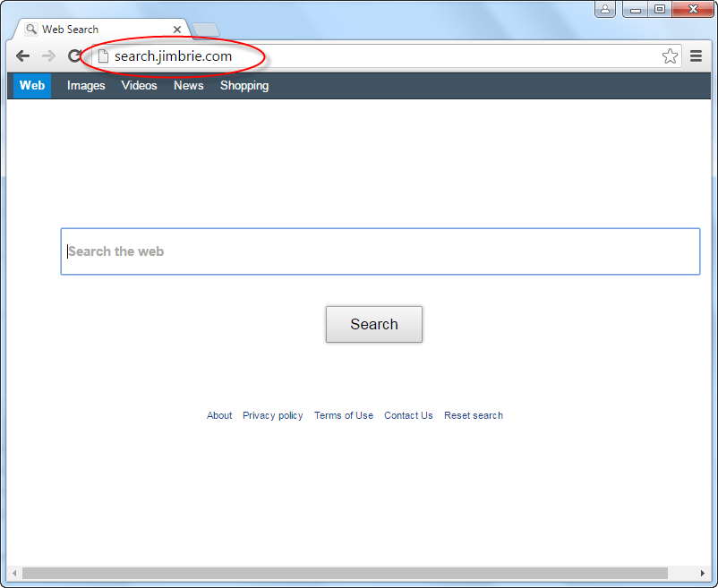Open the Privacy policy link

coord(273,415)
